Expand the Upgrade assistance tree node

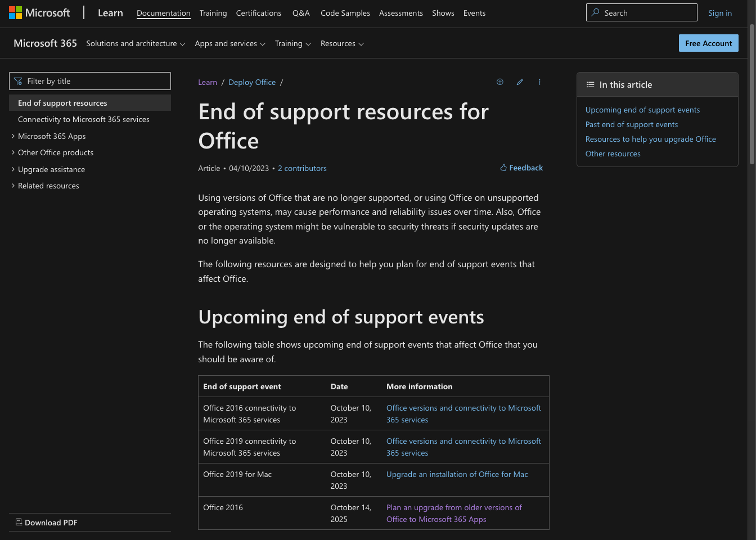(x=13, y=169)
